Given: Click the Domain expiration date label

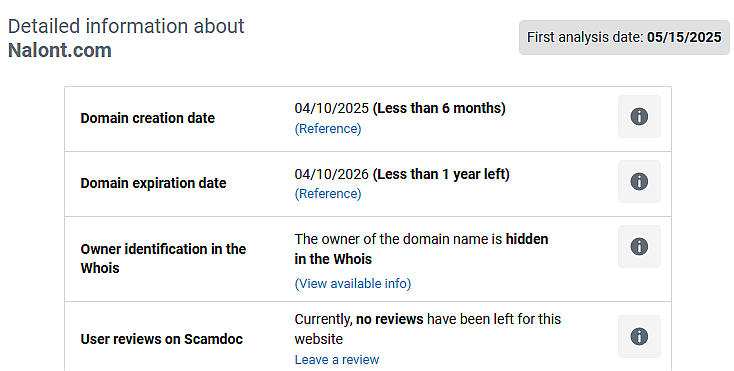Looking at the screenshot, I should (153, 183).
